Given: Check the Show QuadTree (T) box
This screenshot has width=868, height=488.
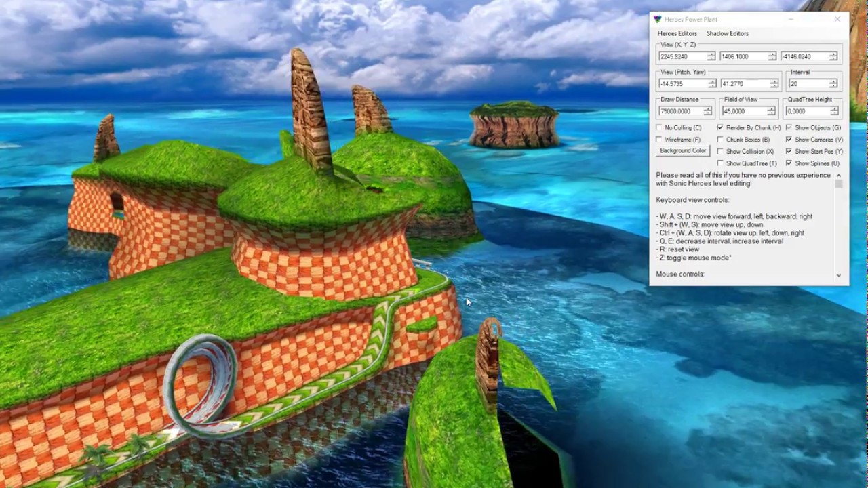Looking at the screenshot, I should pyautogui.click(x=720, y=163).
